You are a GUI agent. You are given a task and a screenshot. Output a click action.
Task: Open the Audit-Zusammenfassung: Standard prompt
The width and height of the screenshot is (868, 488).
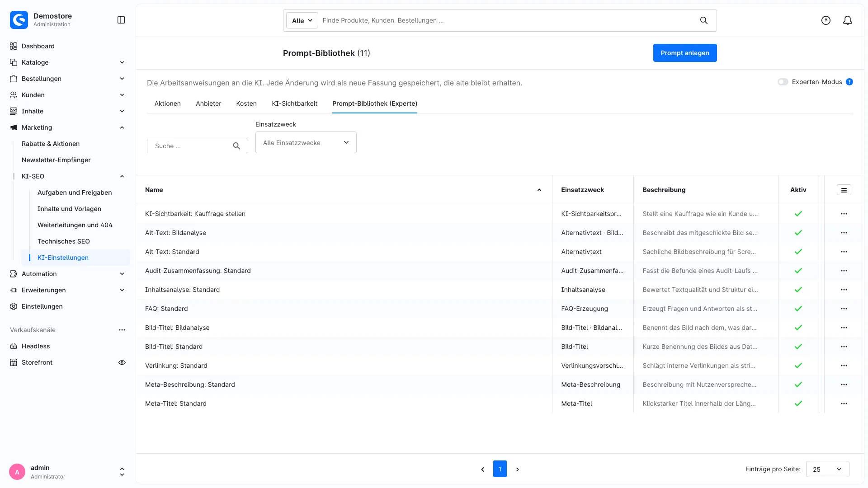pyautogui.click(x=198, y=271)
